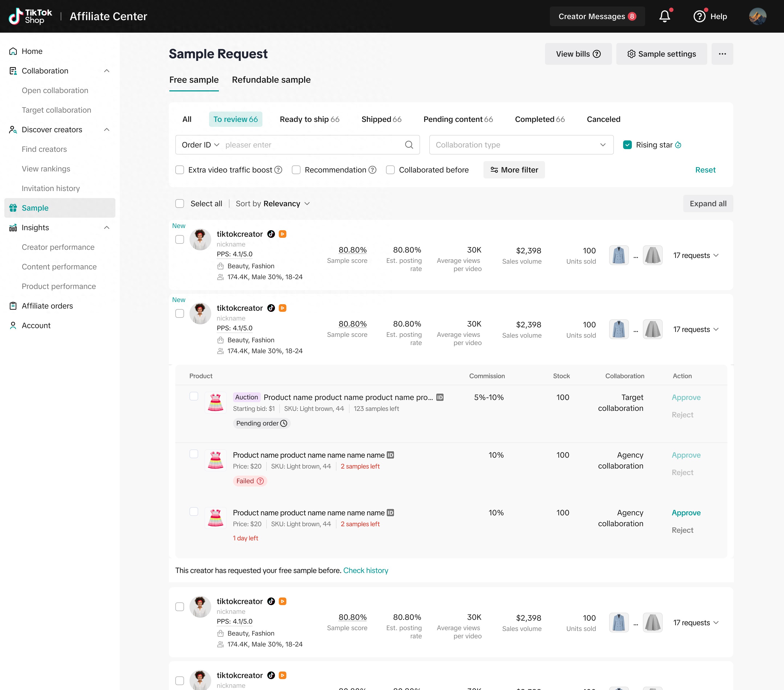784x690 pixels.
Task: Open the notifications bell
Action: coord(665,16)
